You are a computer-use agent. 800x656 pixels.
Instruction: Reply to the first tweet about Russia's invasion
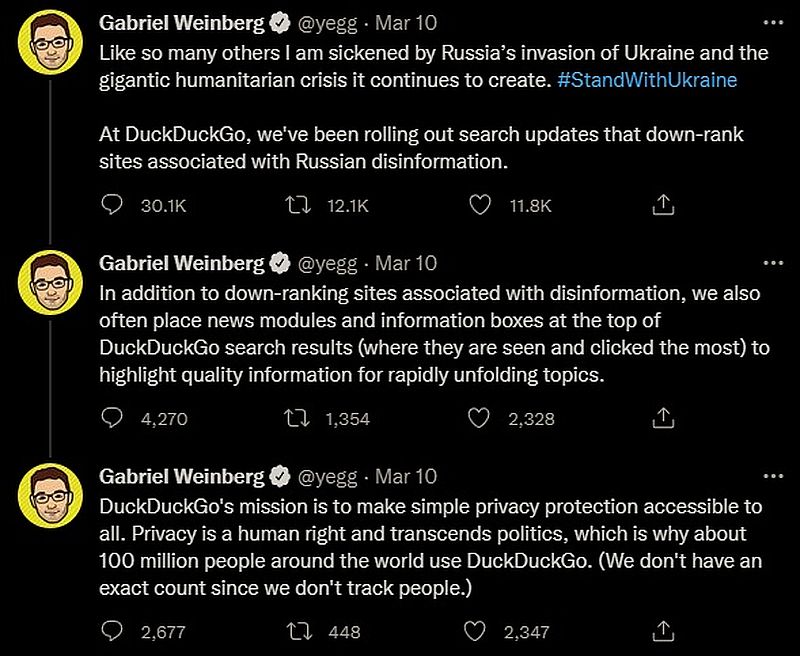coord(112,204)
